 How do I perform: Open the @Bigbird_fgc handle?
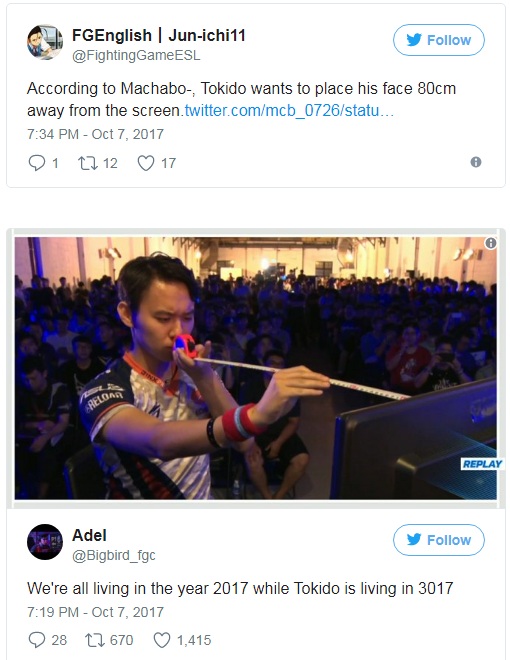point(114,556)
